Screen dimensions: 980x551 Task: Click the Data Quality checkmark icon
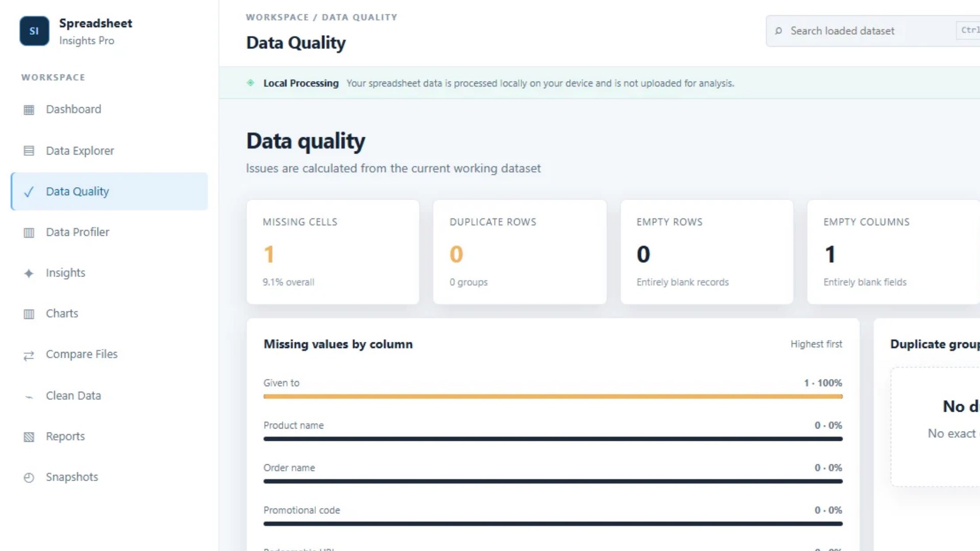[29, 192]
